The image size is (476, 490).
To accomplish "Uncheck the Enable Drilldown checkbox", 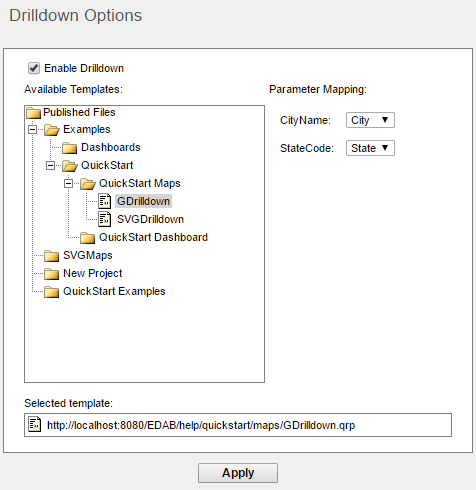I will pyautogui.click(x=34, y=68).
